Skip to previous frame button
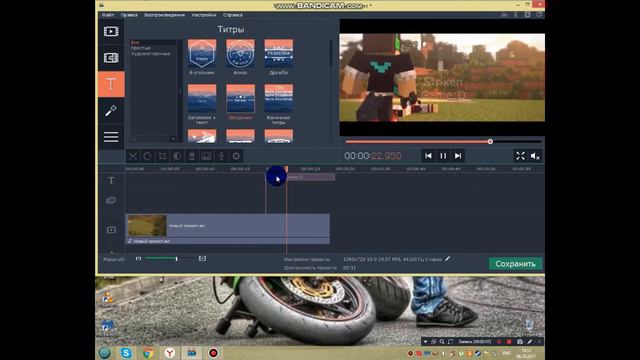The image size is (640, 360). pyautogui.click(x=428, y=156)
